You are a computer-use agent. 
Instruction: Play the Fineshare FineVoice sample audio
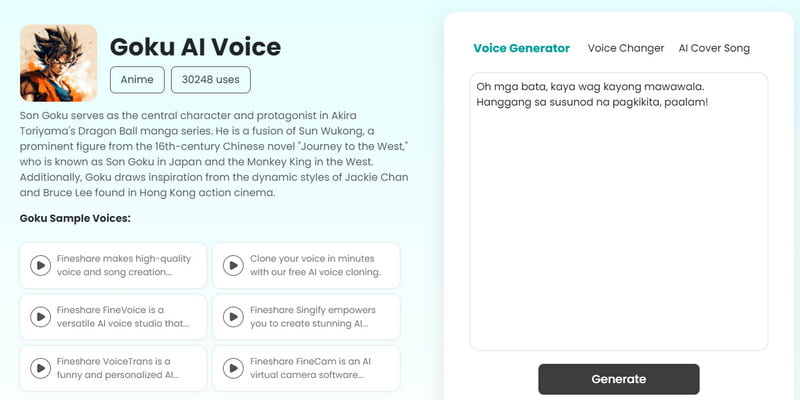click(x=40, y=317)
